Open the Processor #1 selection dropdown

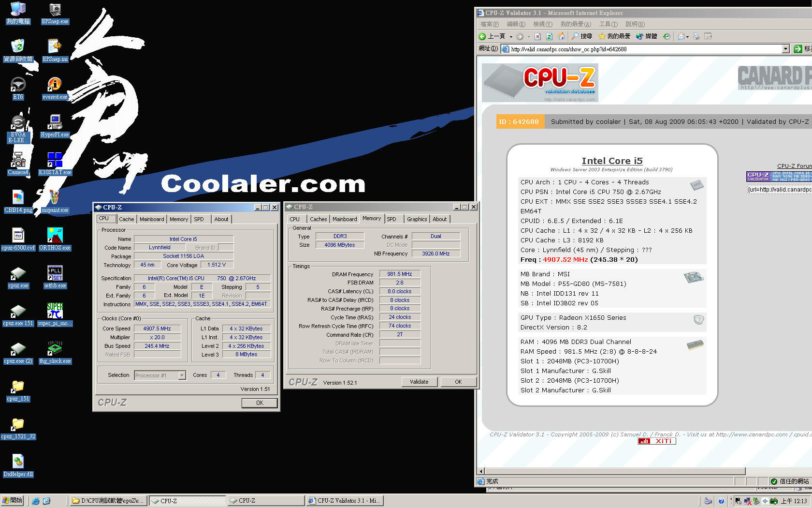(x=182, y=375)
